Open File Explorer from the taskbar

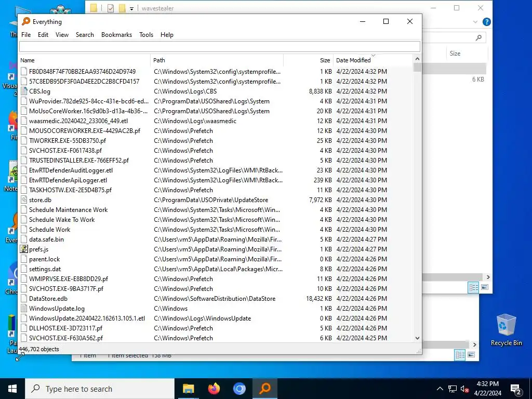(x=188, y=389)
